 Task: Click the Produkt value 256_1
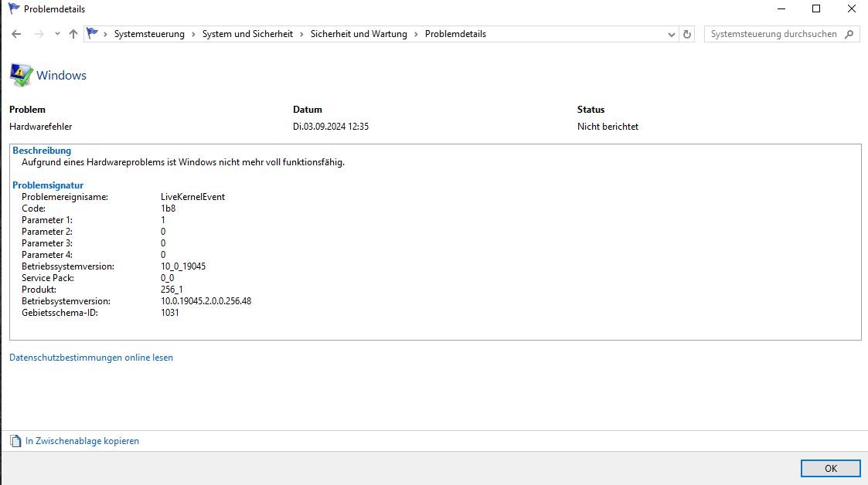pos(172,290)
